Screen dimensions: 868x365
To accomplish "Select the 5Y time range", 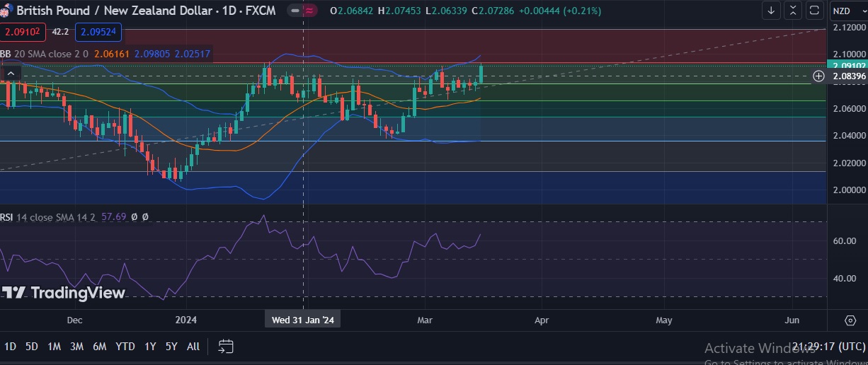I will [x=171, y=347].
